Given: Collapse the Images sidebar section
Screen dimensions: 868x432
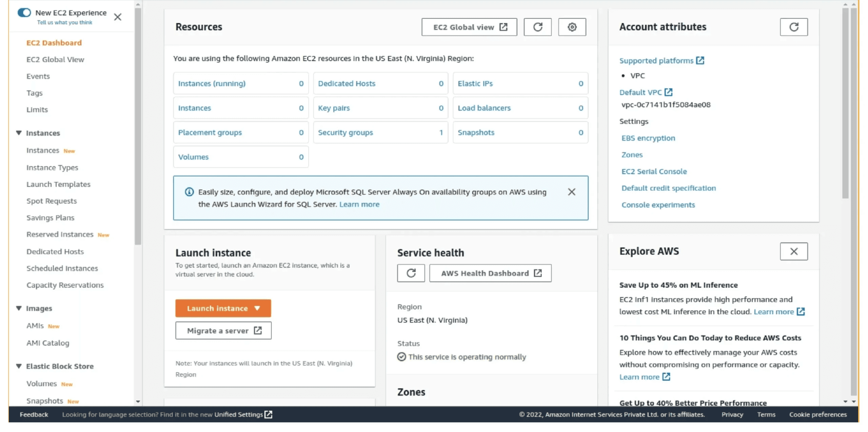Looking at the screenshot, I should click(x=19, y=308).
